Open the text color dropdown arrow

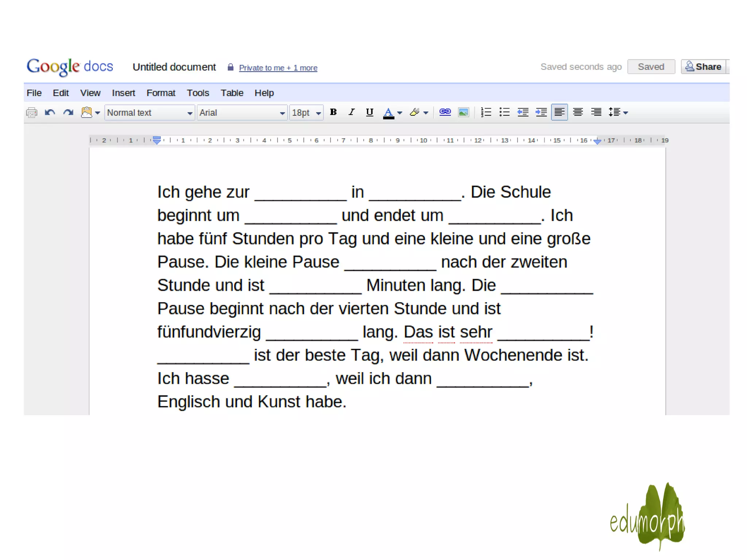coord(400,113)
